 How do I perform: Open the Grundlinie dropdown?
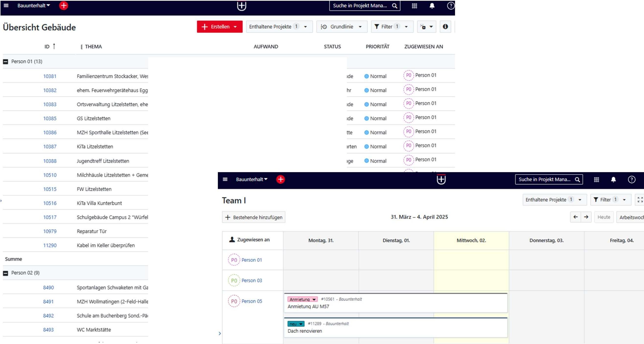[x=341, y=26]
